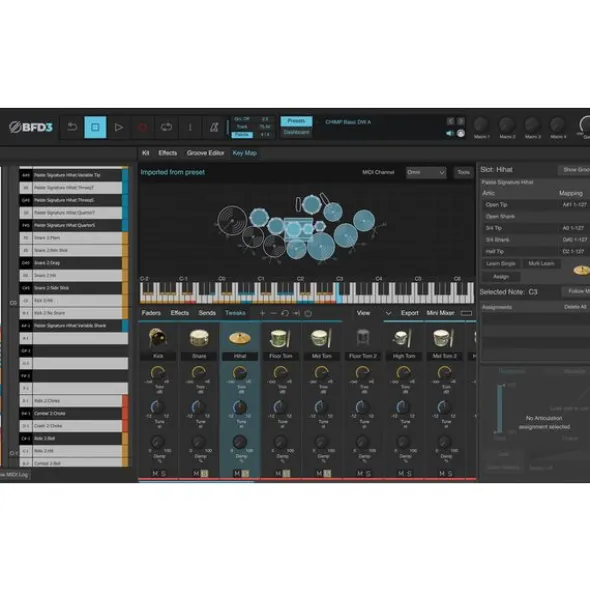The image size is (590, 591).
Task: Select the 3/4 Tip articulation row
Action: pos(536,228)
